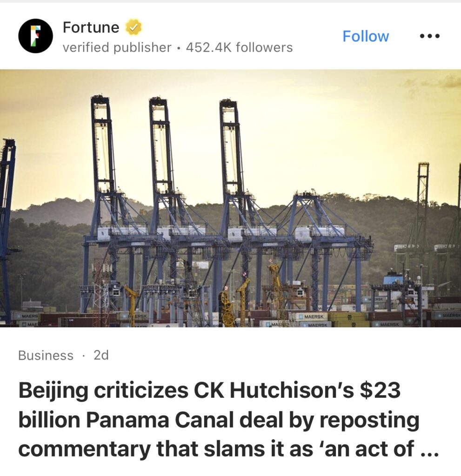Viewport: 461px width, 476px height.
Task: Click the '2d' post timestamp
Action: pyautogui.click(x=101, y=355)
